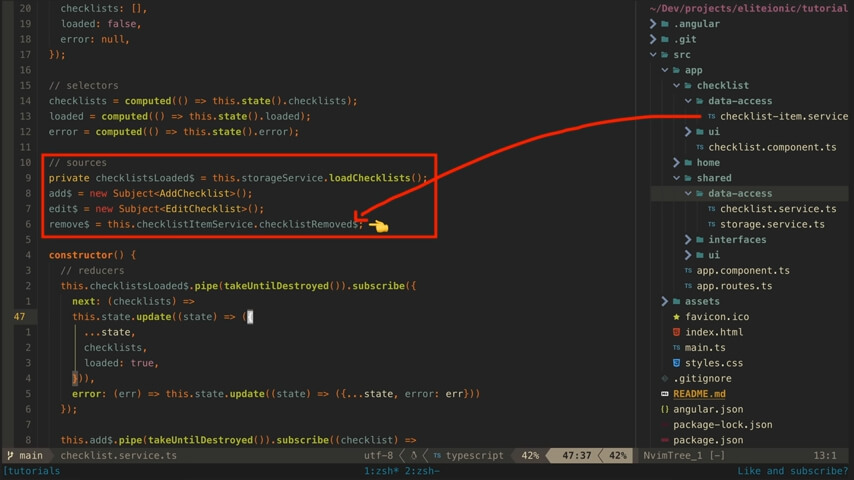Open styles.css in file tree

[x=714, y=363]
